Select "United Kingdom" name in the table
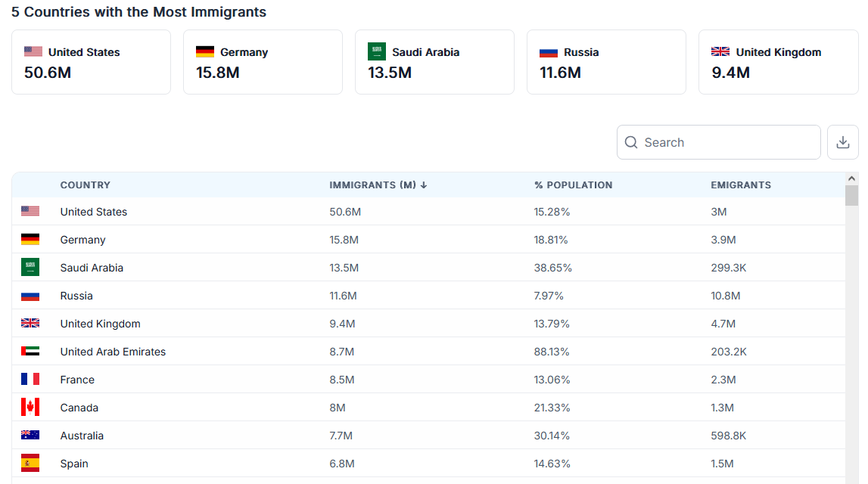The image size is (868, 484). pyautogui.click(x=100, y=324)
